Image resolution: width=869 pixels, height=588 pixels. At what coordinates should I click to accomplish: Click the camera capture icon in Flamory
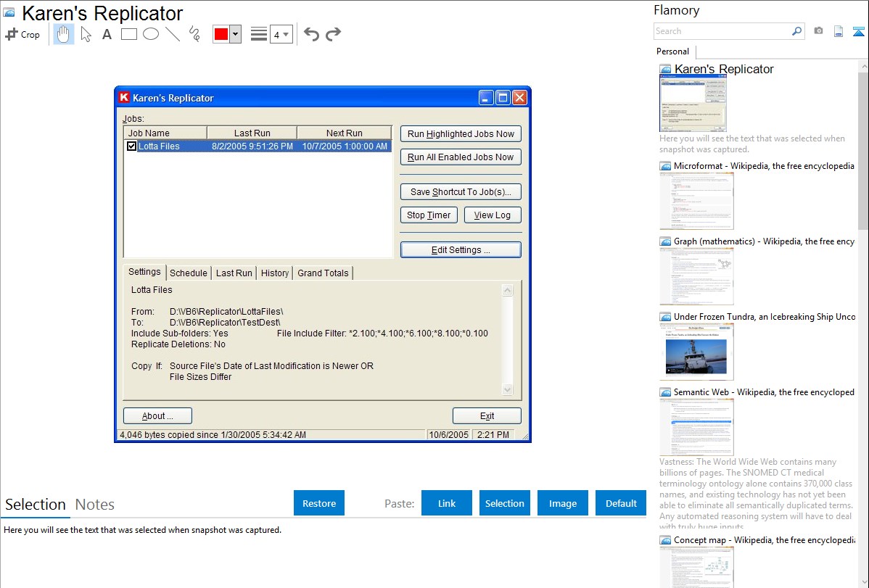[818, 31]
